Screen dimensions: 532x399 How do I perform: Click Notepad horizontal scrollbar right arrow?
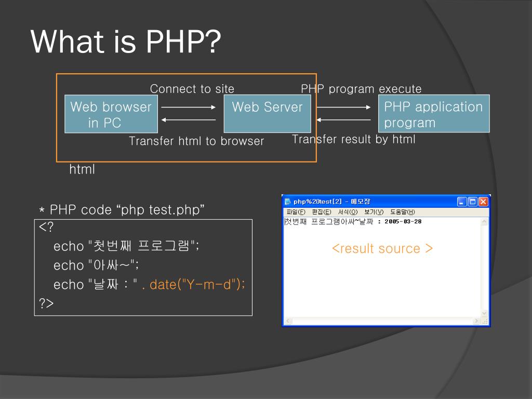pos(477,321)
